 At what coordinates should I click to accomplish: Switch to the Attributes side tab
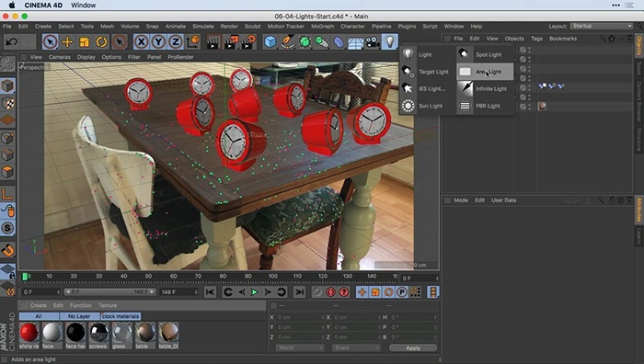click(639, 210)
